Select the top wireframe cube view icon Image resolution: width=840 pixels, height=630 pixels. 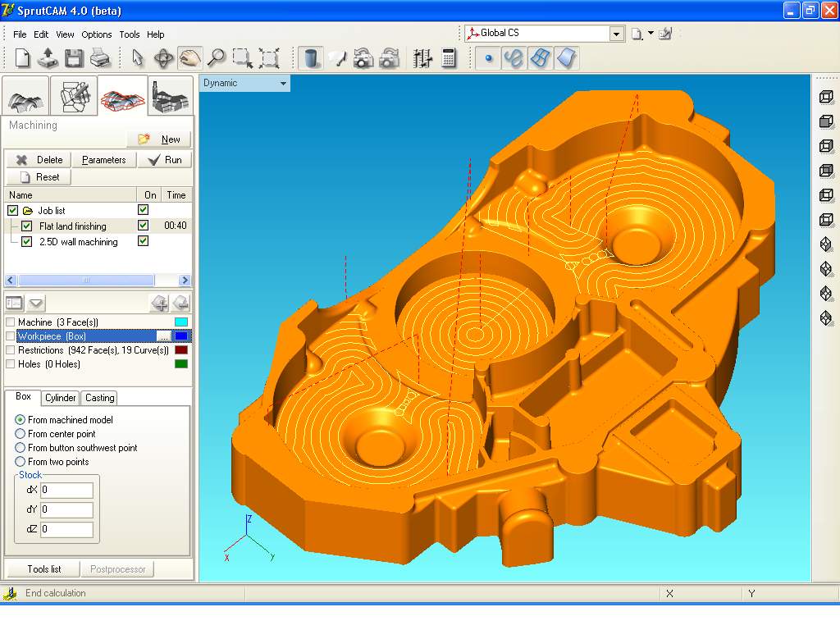point(826,97)
